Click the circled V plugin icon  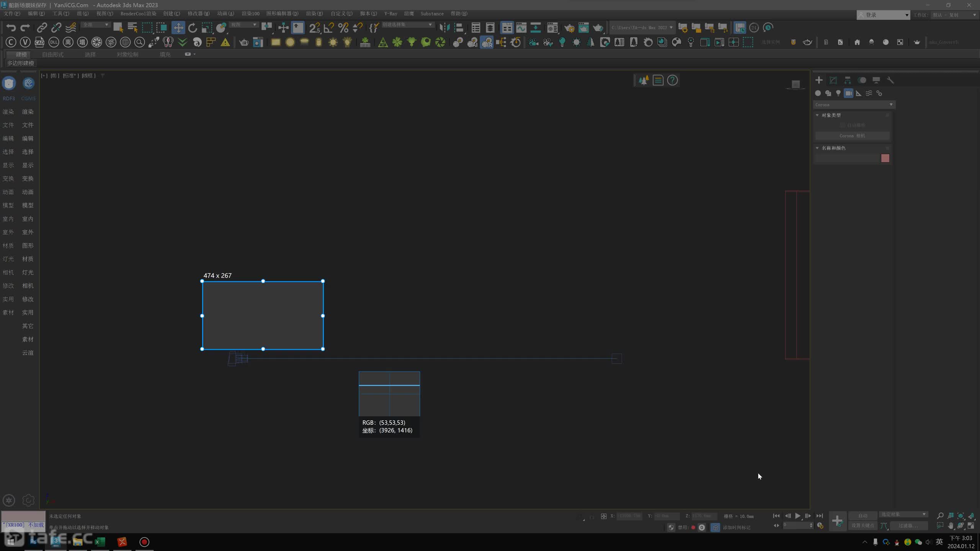tap(25, 42)
